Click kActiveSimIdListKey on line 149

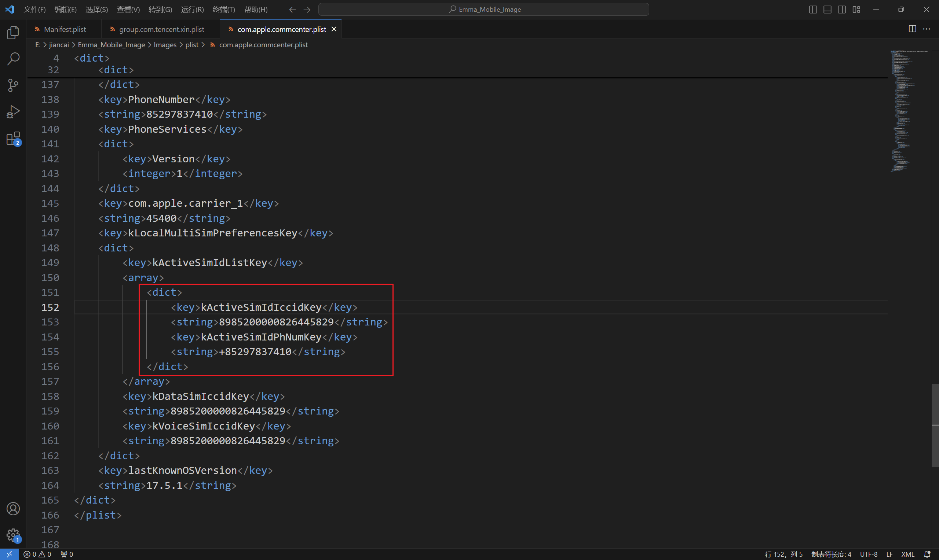(x=209, y=263)
